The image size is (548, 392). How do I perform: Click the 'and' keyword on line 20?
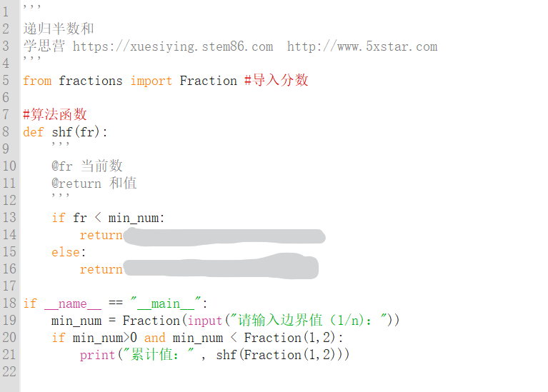(x=154, y=338)
